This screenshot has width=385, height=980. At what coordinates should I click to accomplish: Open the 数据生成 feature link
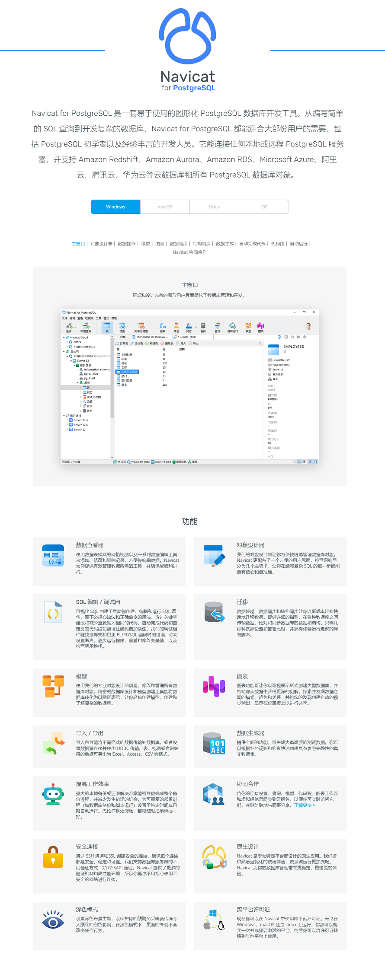(225, 244)
